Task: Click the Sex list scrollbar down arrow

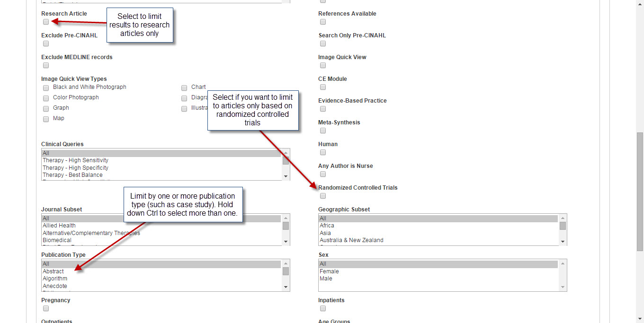Action: pyautogui.click(x=563, y=287)
